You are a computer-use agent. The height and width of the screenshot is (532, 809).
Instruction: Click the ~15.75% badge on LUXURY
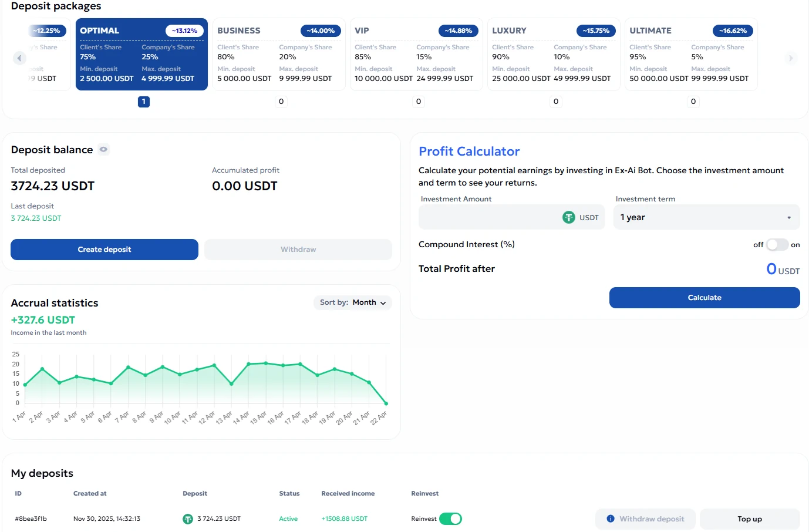[x=596, y=31]
